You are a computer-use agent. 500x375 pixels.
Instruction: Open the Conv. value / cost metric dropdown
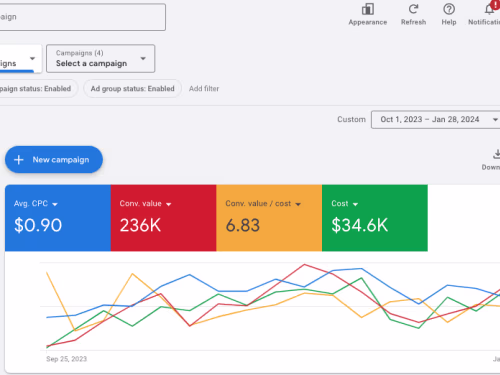(298, 204)
